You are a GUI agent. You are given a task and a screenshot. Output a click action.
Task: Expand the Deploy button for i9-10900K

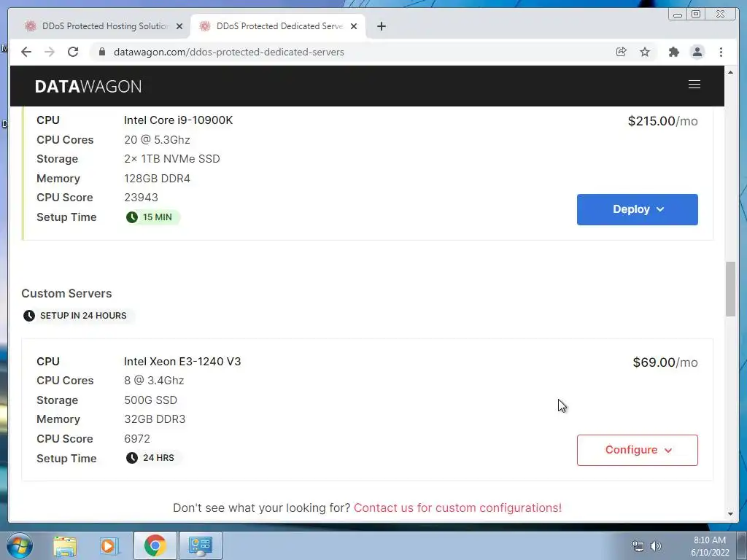coord(637,209)
